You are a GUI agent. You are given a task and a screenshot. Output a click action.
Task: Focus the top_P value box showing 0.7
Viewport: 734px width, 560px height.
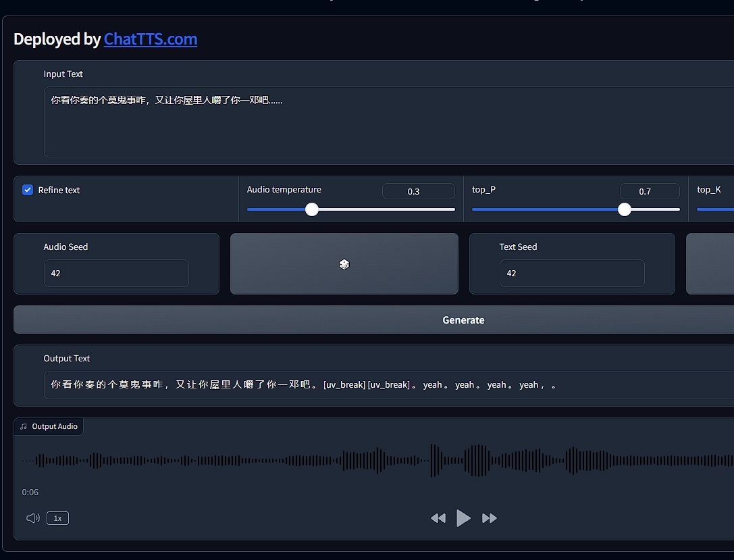(x=649, y=191)
